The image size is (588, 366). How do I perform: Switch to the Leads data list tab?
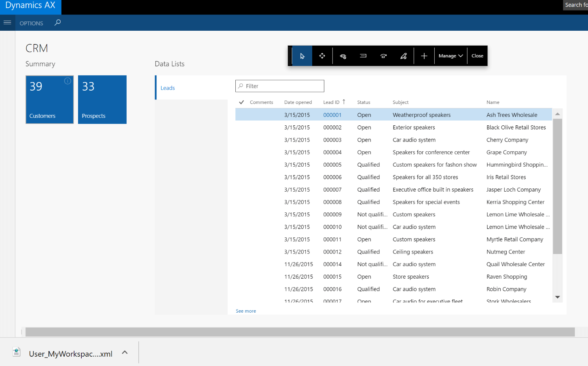[167, 88]
